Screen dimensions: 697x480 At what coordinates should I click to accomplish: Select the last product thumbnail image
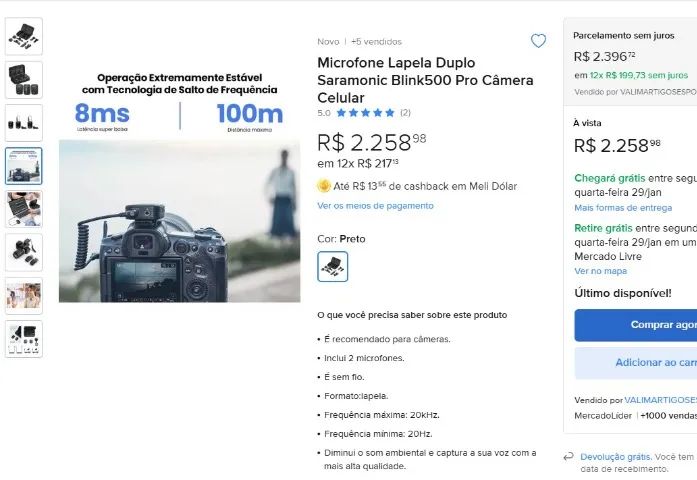tap(24, 338)
